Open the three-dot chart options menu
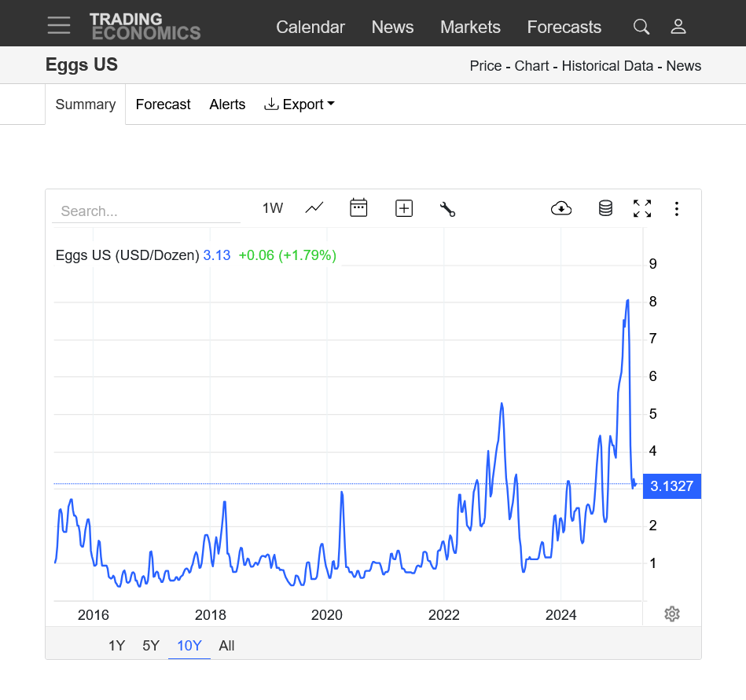The height and width of the screenshot is (700, 746). 677,208
